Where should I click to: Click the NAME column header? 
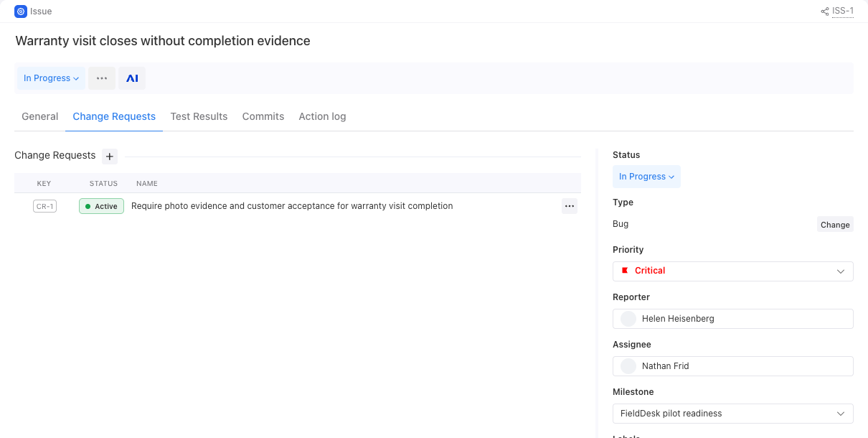pyautogui.click(x=147, y=184)
